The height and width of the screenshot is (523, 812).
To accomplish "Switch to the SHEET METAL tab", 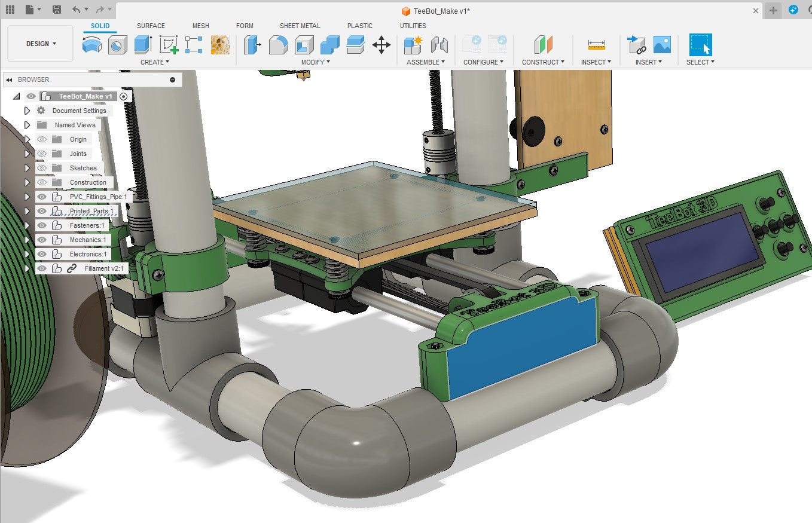I will click(300, 26).
